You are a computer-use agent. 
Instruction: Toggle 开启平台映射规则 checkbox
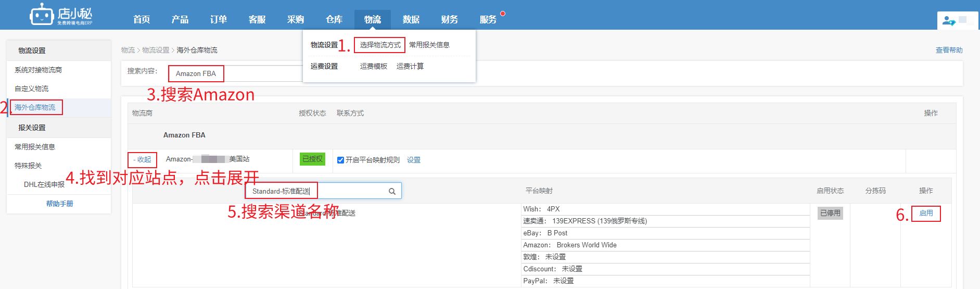[x=340, y=160]
